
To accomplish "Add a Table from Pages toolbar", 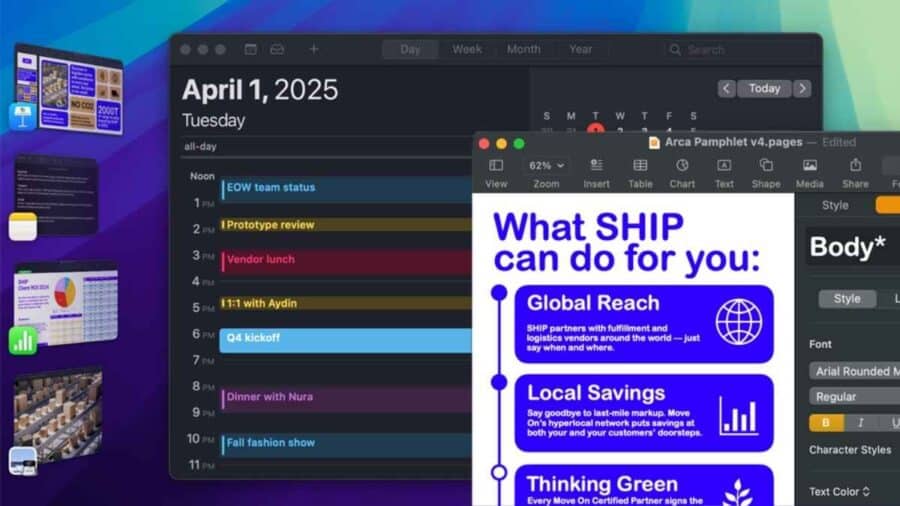I will (640, 166).
